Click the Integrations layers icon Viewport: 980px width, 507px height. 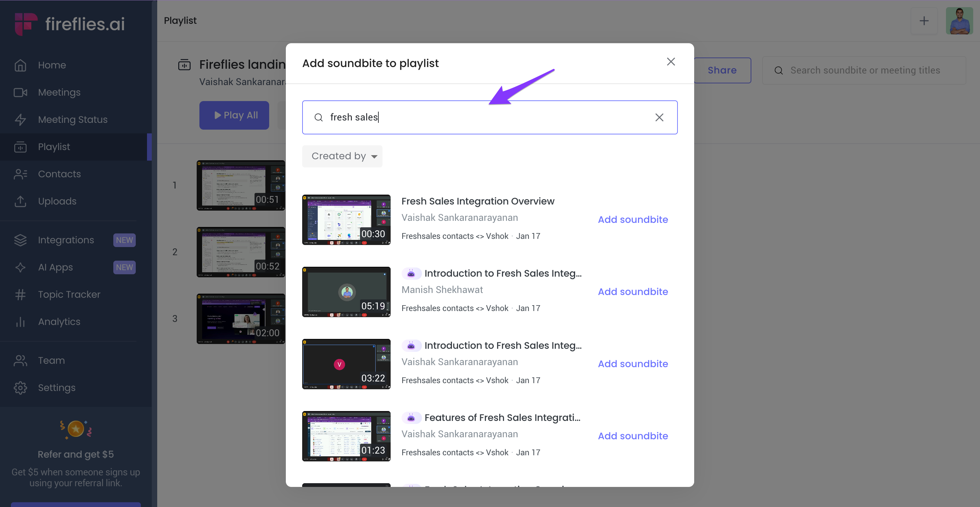[x=20, y=240]
